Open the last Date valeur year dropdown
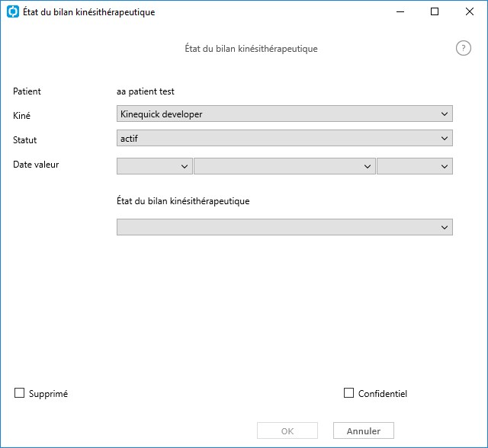The image size is (488, 448). click(415, 166)
